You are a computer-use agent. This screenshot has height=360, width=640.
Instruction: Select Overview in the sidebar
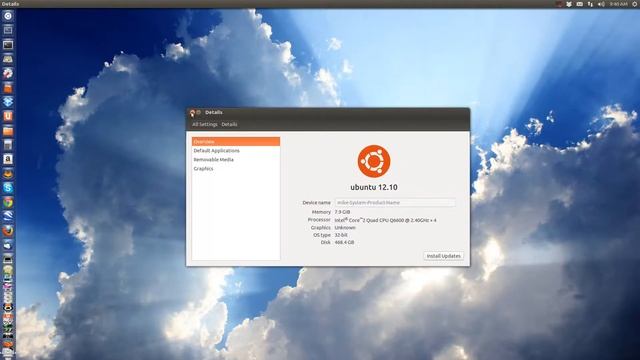(x=236, y=142)
